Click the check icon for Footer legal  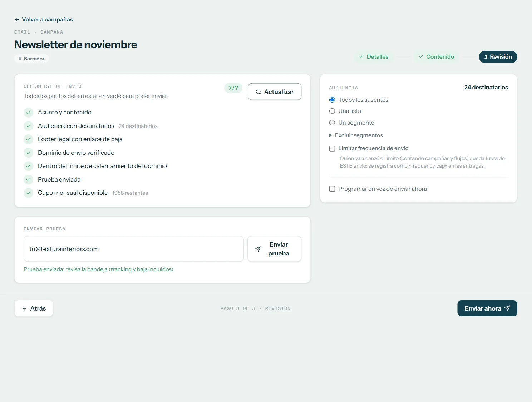tap(28, 139)
